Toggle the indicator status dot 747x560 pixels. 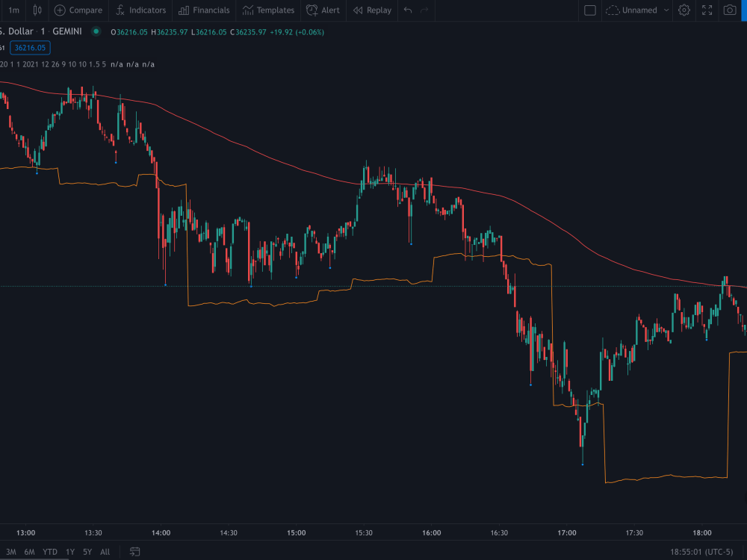click(x=96, y=31)
